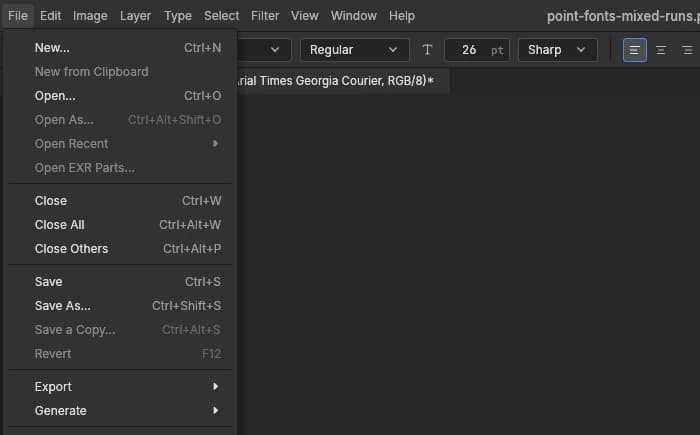The width and height of the screenshot is (700, 435).
Task: Open the font family dropdown arrow
Action: click(x=275, y=50)
